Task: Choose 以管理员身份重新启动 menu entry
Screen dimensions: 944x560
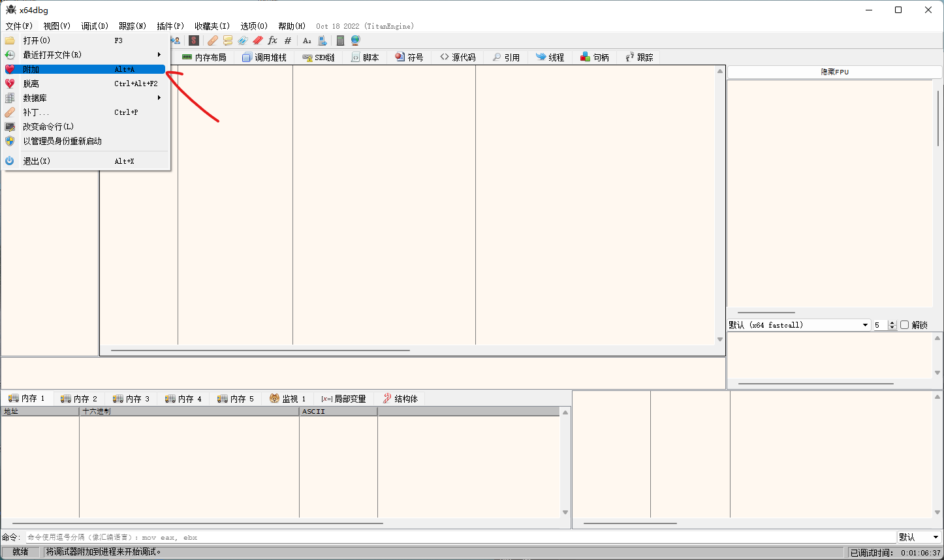Action: [63, 141]
